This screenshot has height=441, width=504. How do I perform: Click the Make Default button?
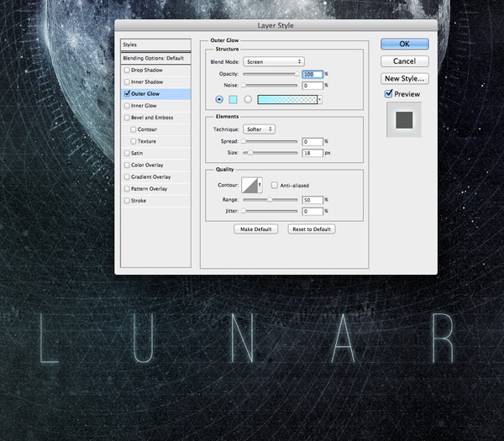256,229
